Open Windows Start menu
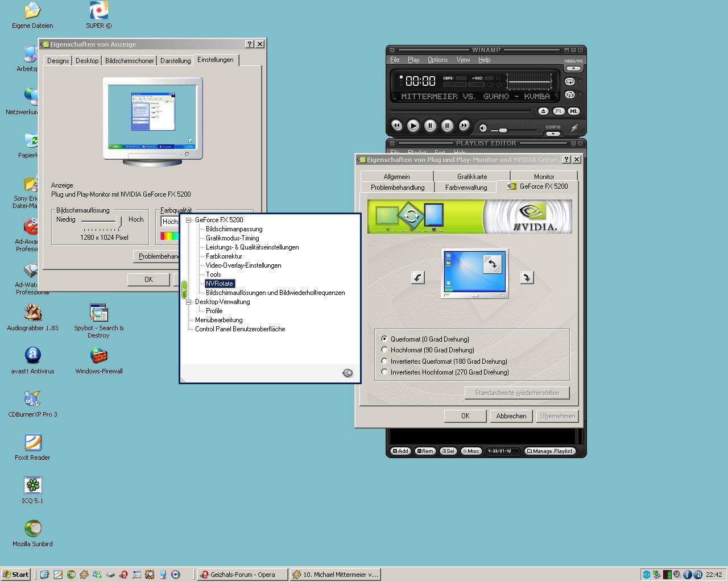The image size is (728, 582). [15, 575]
